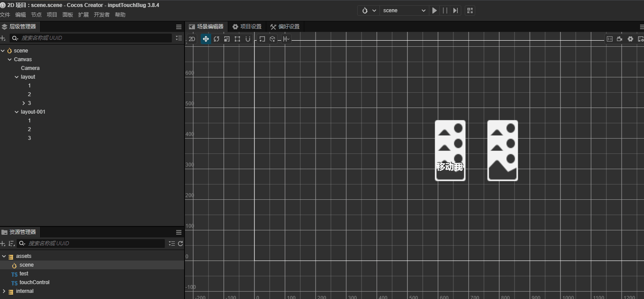Open the alignment tools dropdown
The width and height of the screenshot is (644, 299).
point(286,39)
